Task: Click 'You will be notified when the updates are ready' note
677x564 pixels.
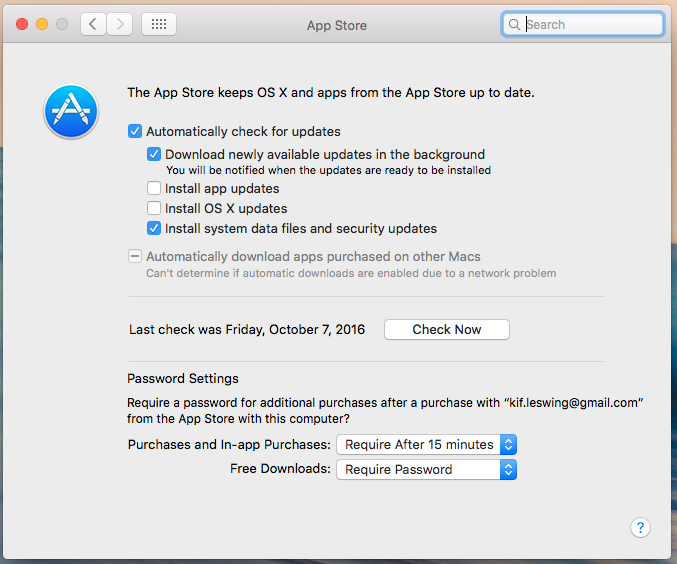Action: coord(329,170)
